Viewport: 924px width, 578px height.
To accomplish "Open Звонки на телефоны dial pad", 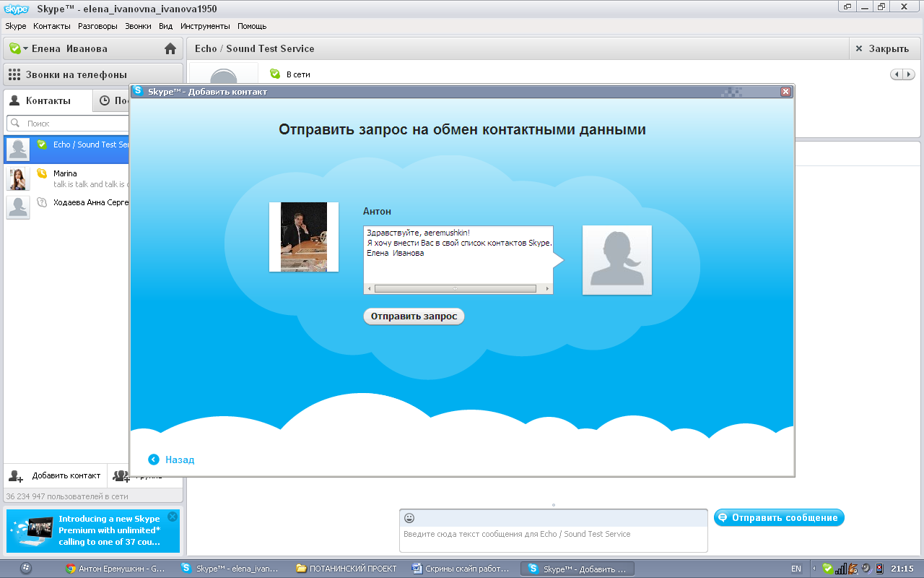I will pos(93,74).
